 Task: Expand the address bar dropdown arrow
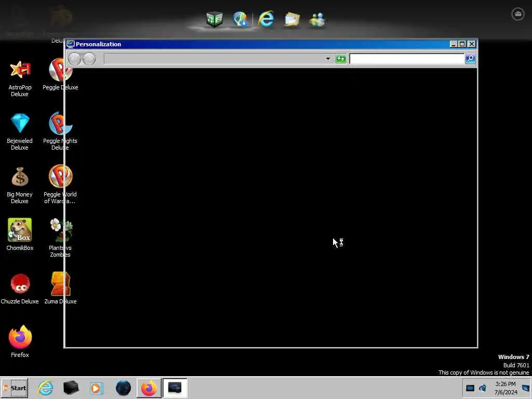328,59
